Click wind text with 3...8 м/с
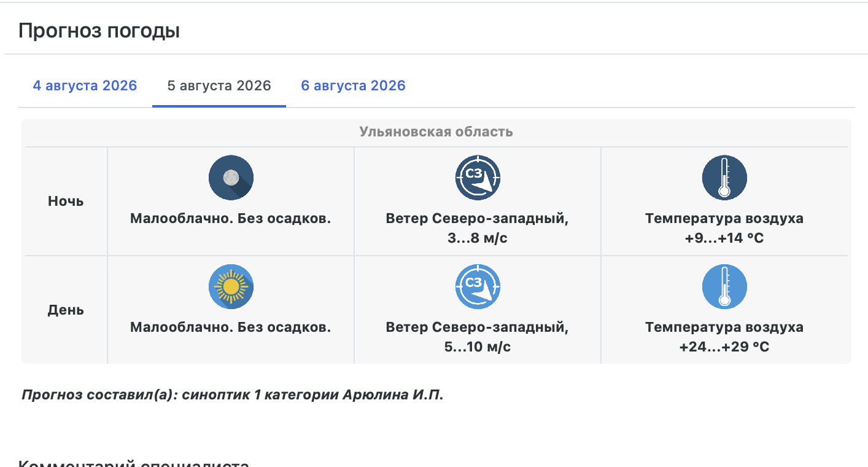This screenshot has width=868, height=467. (x=478, y=228)
